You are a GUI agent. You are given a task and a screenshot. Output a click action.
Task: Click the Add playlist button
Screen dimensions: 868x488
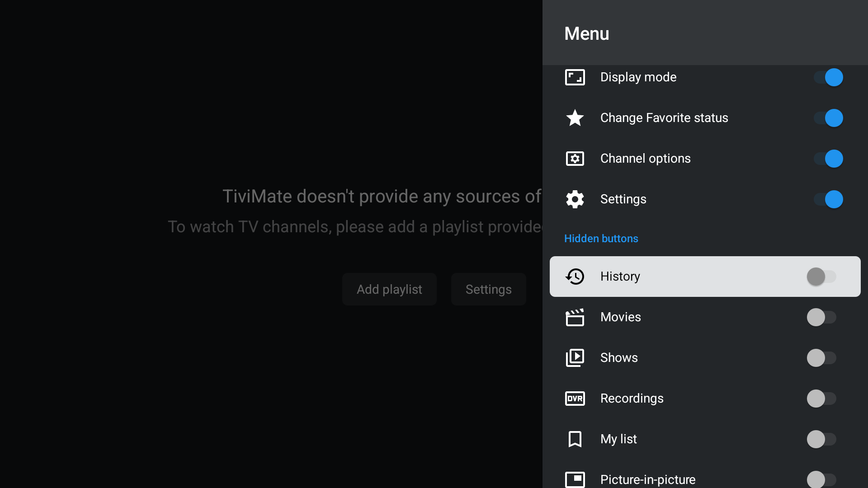[389, 289]
